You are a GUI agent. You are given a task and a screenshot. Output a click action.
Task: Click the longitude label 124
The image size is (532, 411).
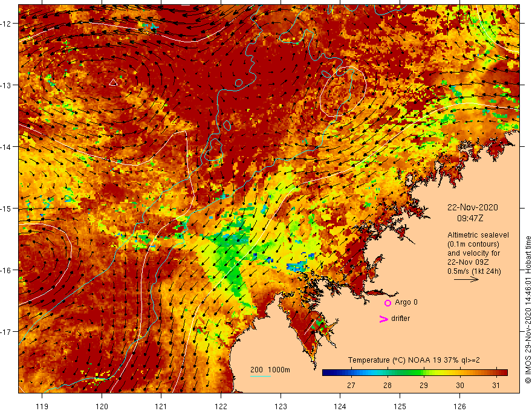click(x=340, y=406)
